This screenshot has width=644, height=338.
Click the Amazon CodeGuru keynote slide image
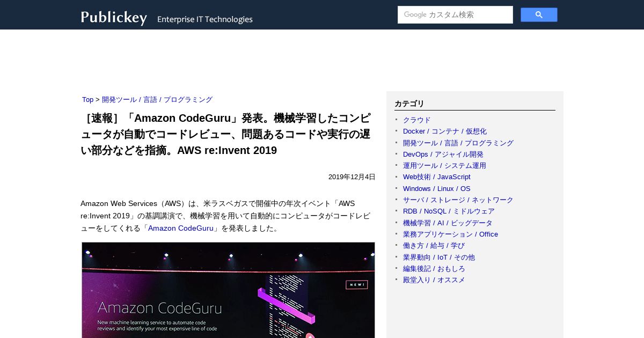click(x=228, y=290)
